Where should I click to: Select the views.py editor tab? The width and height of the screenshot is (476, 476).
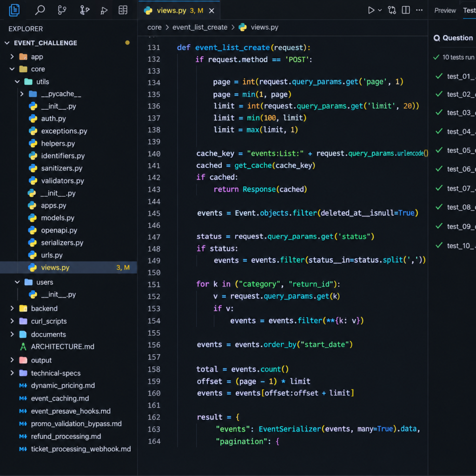coord(179,11)
